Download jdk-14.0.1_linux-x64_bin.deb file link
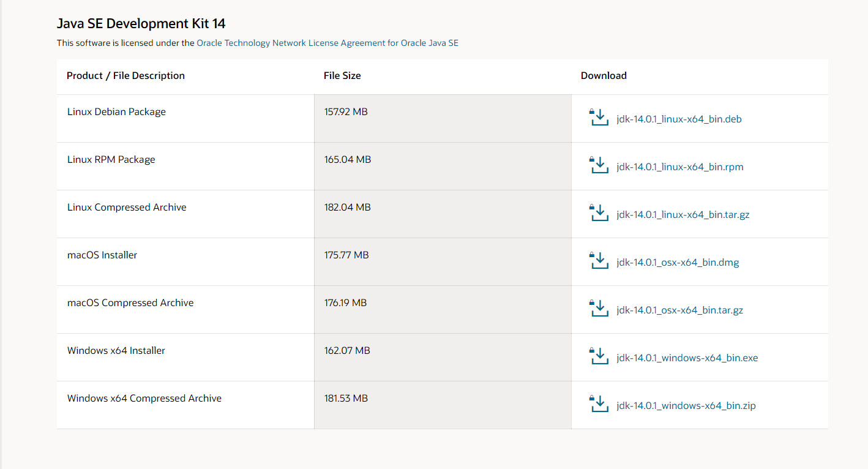This screenshot has width=868, height=469. coord(679,119)
